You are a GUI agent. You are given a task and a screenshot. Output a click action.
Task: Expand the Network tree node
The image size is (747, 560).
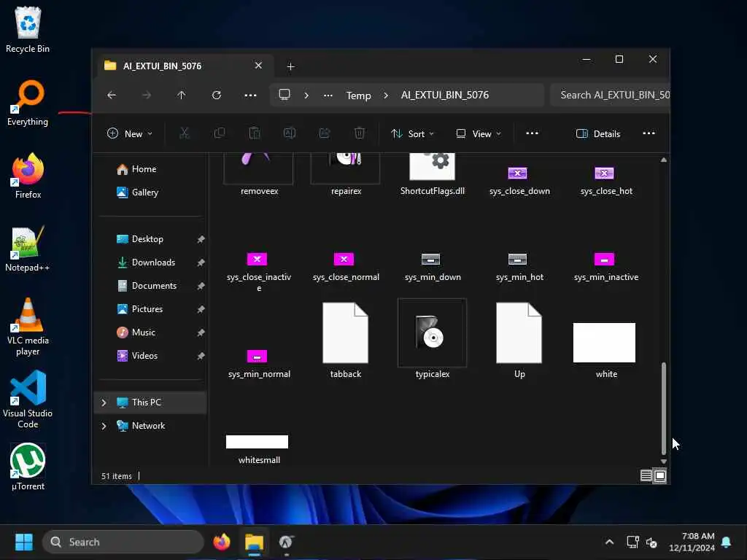pos(104,426)
